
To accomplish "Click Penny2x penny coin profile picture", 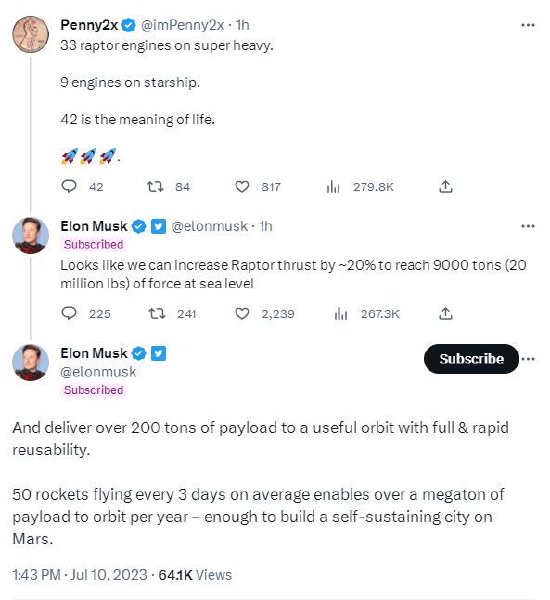I will point(31,34).
